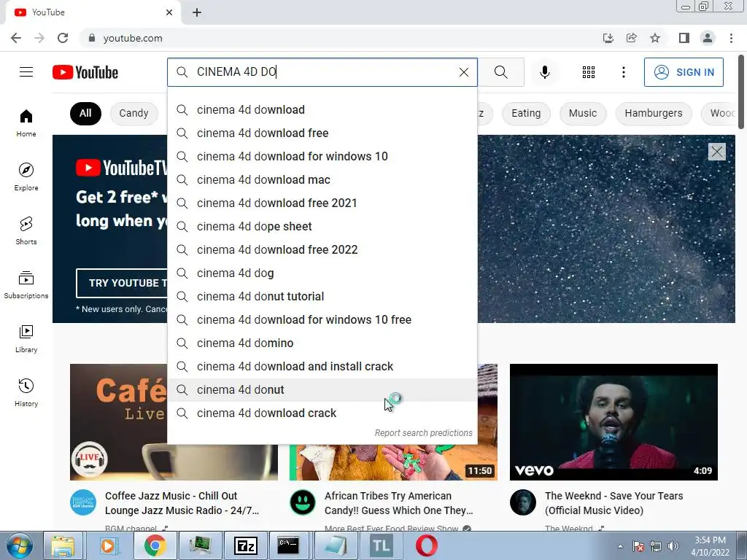Choose suggestion 'cinema 4d donut tutorial'

[322, 296]
